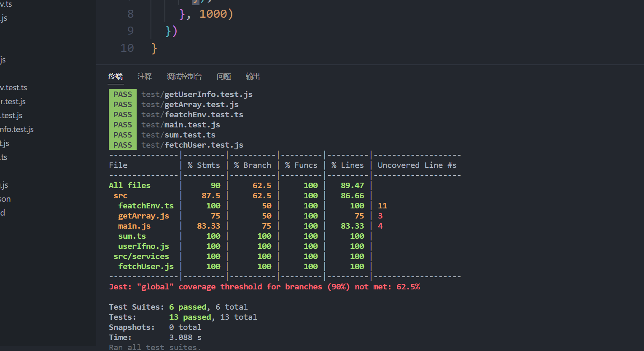Click test/getUserInfo.test.js path in terminal

pyautogui.click(x=197, y=94)
